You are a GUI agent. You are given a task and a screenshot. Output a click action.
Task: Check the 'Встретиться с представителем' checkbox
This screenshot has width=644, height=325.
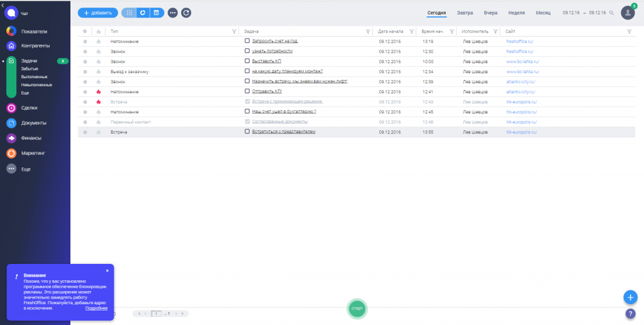pos(247,132)
